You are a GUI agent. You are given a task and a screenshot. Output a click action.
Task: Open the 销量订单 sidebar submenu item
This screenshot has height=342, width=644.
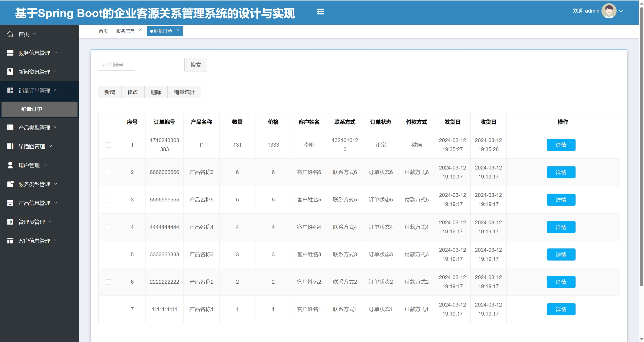click(40, 109)
